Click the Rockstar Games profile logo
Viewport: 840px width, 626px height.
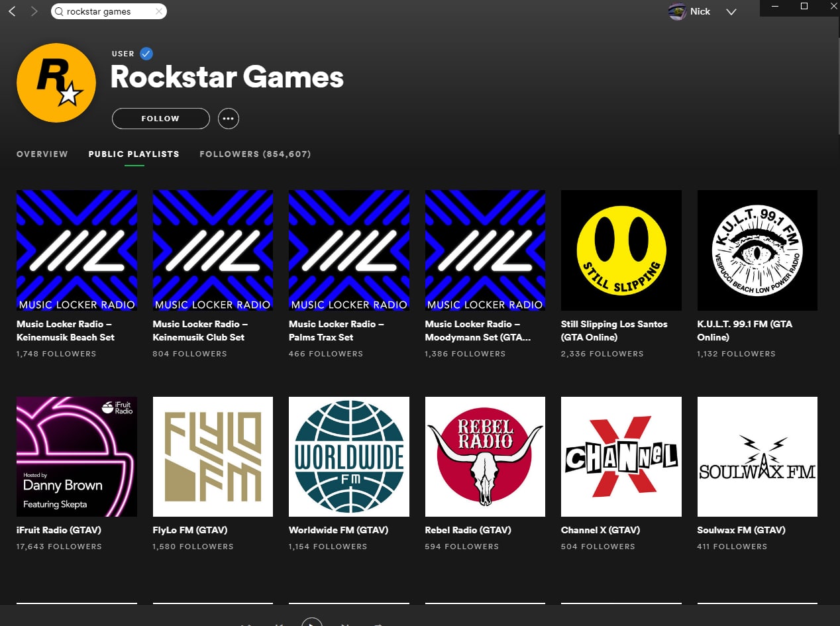pyautogui.click(x=56, y=82)
